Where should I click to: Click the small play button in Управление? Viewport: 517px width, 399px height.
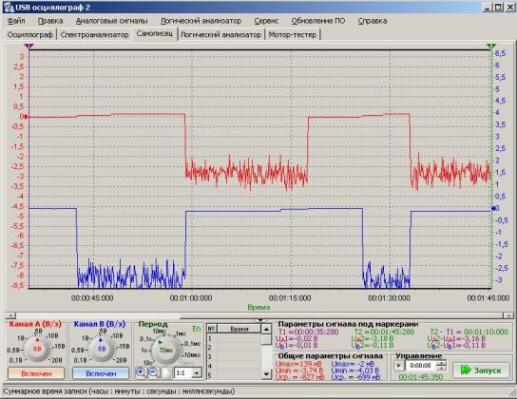399,366
